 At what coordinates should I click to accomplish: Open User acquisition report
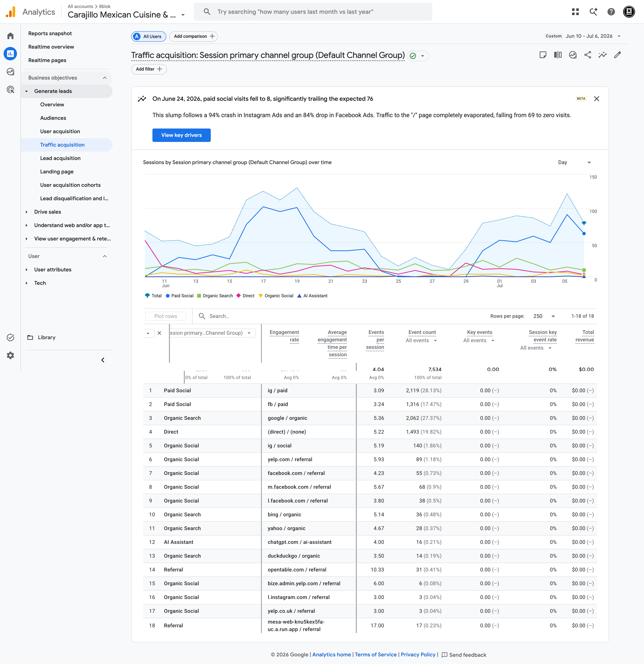click(x=60, y=131)
